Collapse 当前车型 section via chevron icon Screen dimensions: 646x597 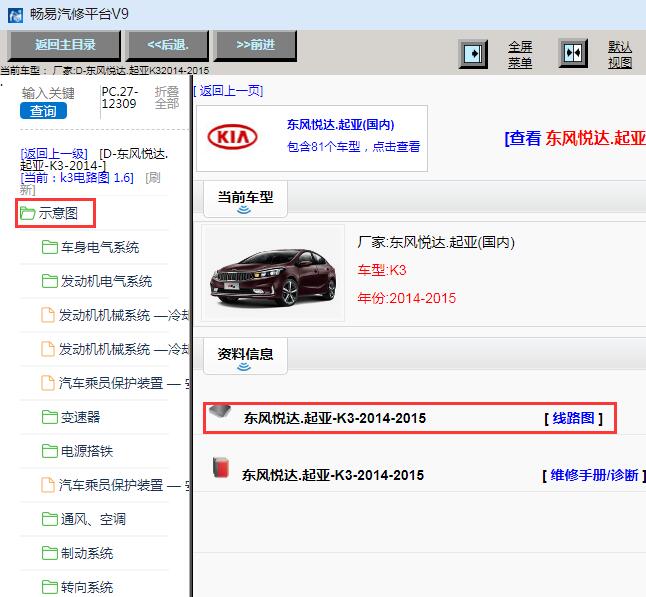(244, 210)
